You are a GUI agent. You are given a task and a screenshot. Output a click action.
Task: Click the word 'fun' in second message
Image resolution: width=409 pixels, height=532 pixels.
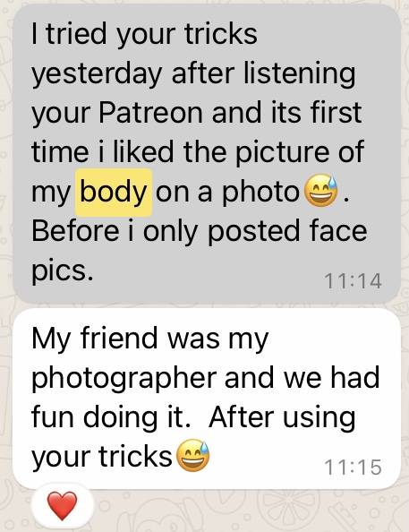click(53, 416)
